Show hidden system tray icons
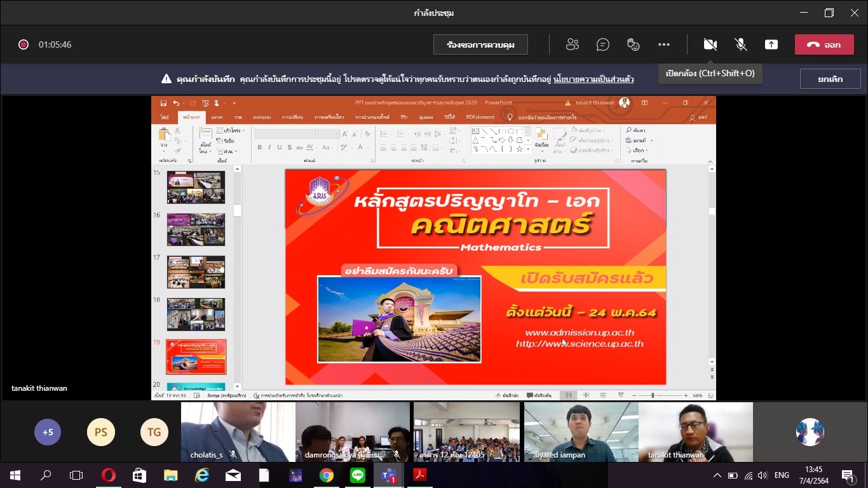The width and height of the screenshot is (868, 488). click(717, 475)
